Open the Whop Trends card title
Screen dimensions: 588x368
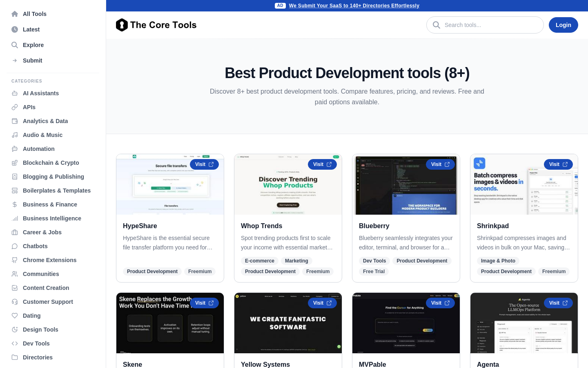(261, 226)
